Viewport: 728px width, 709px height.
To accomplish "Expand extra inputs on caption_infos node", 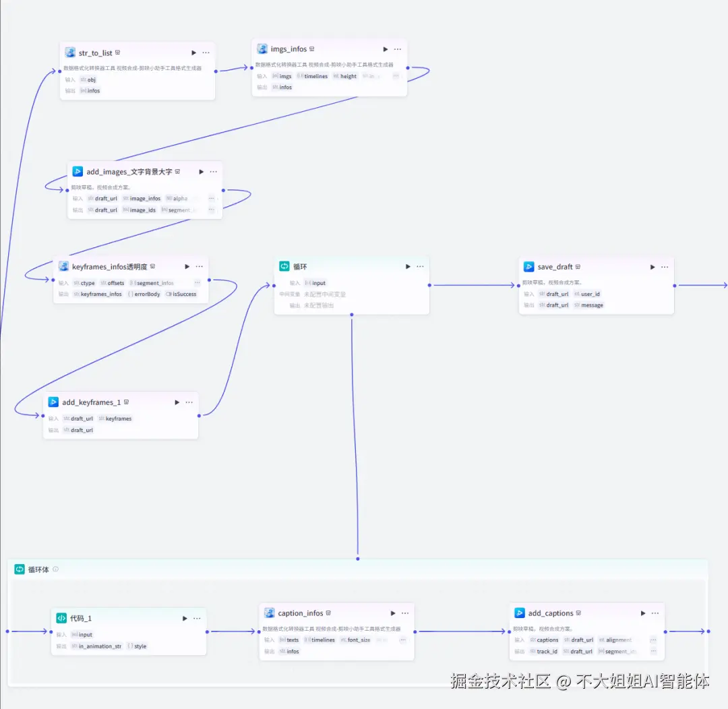I will pyautogui.click(x=403, y=640).
